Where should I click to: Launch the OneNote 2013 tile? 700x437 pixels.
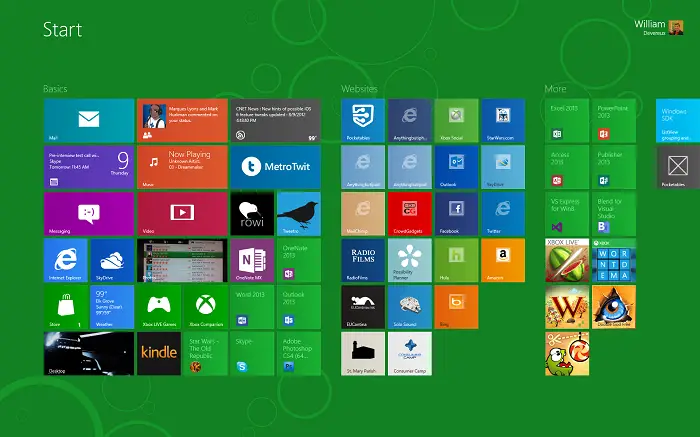[x=299, y=260]
